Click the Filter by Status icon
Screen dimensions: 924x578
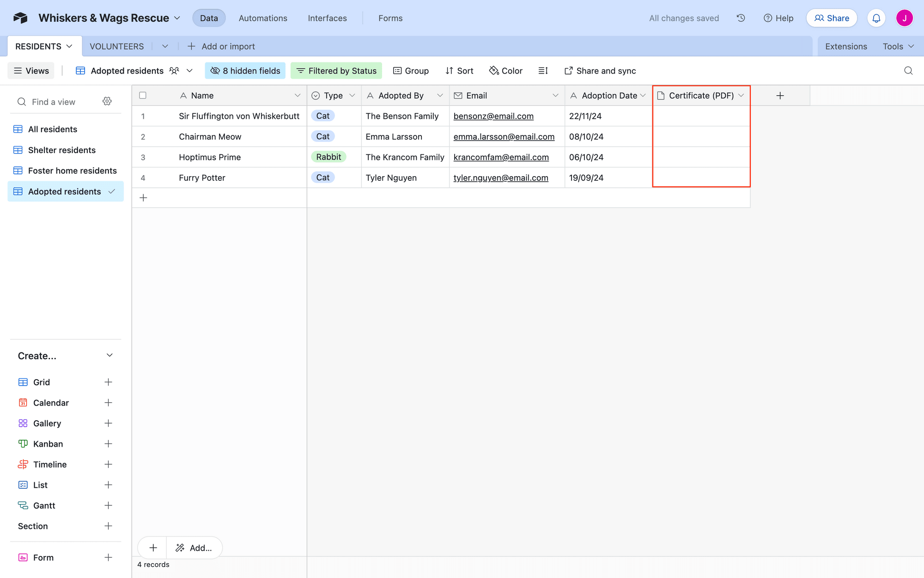301,71
